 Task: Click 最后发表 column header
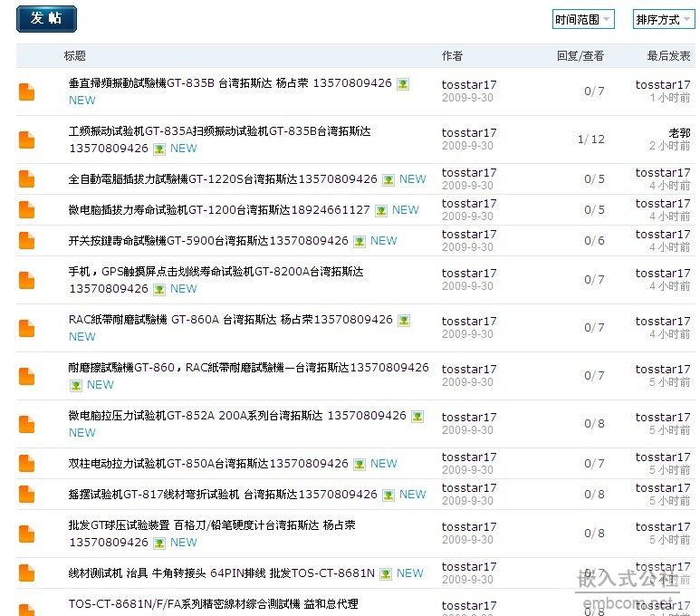click(668, 56)
